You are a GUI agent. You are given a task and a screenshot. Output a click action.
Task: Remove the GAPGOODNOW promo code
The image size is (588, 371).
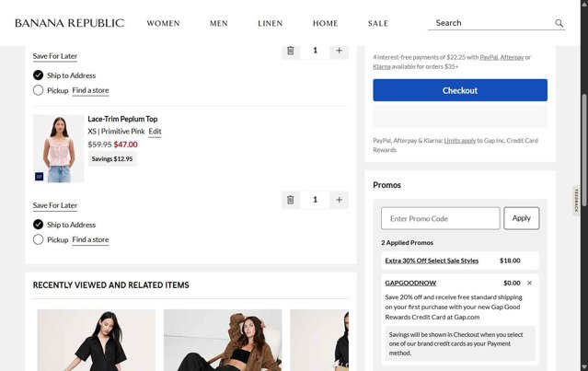coord(529,283)
